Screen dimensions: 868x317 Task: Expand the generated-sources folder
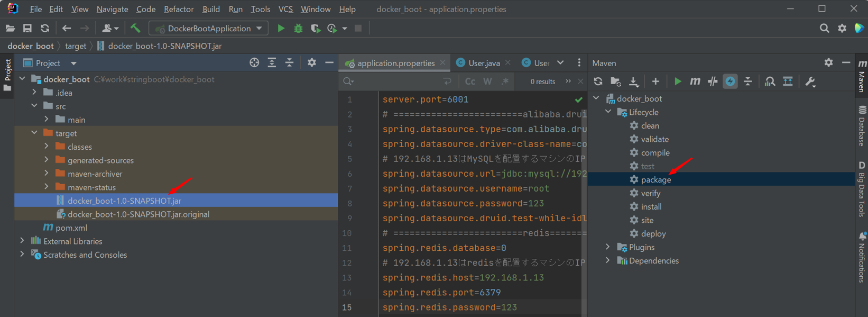tap(47, 160)
